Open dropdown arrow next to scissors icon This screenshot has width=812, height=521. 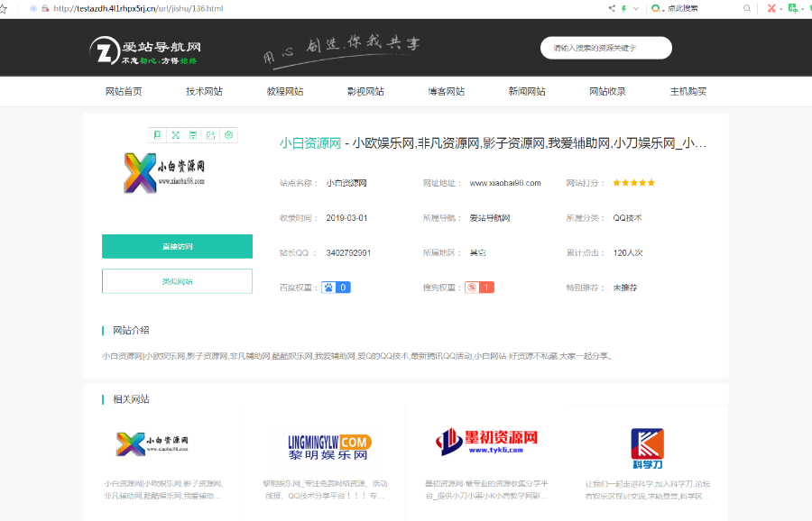(x=781, y=9)
